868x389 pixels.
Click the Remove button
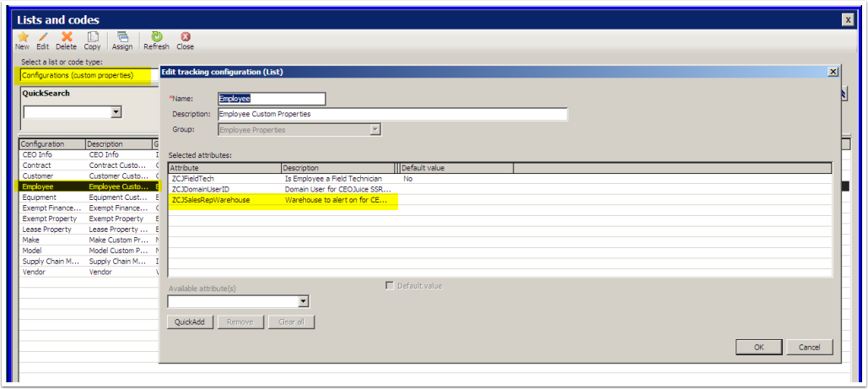tap(240, 322)
